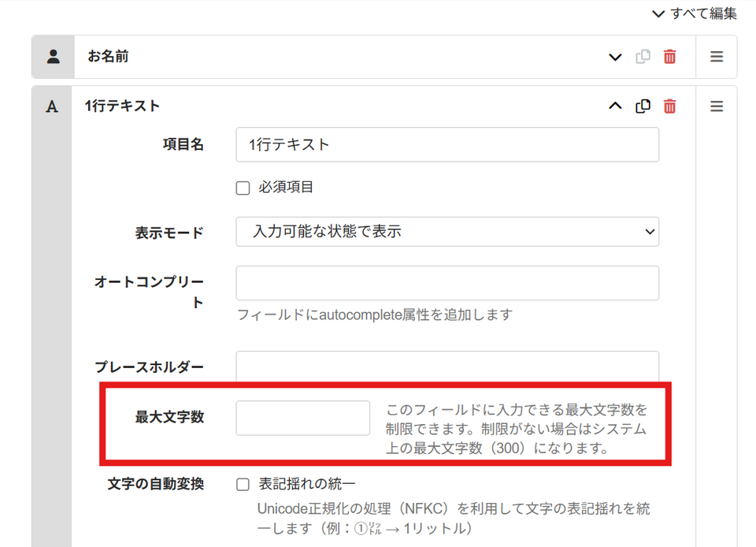Screen dimensions: 756x547
Task: Click into the プレースホルダー input field
Action: click(447, 367)
